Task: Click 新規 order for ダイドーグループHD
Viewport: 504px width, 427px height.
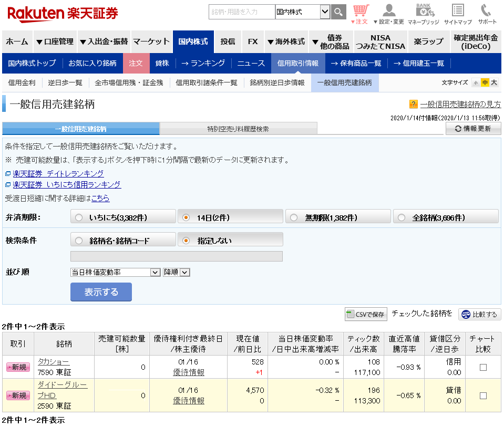Action: (x=18, y=395)
